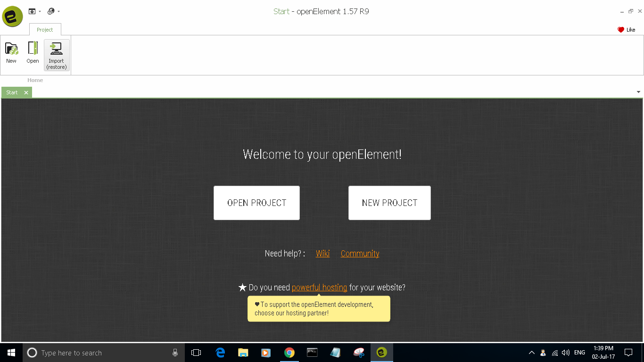644x362 pixels.
Task: Open the tab list dropdown arrow
Action: click(638, 92)
